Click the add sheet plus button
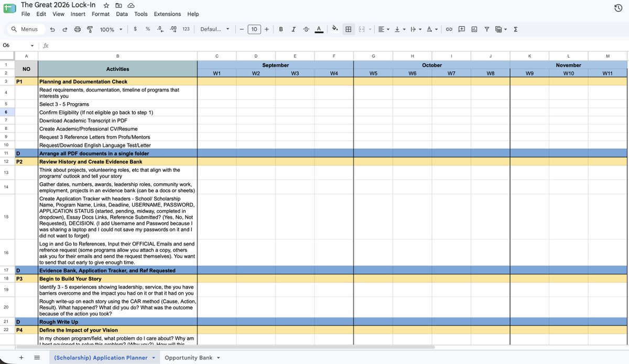Screen dimensions: 629x364 (x=21, y=358)
